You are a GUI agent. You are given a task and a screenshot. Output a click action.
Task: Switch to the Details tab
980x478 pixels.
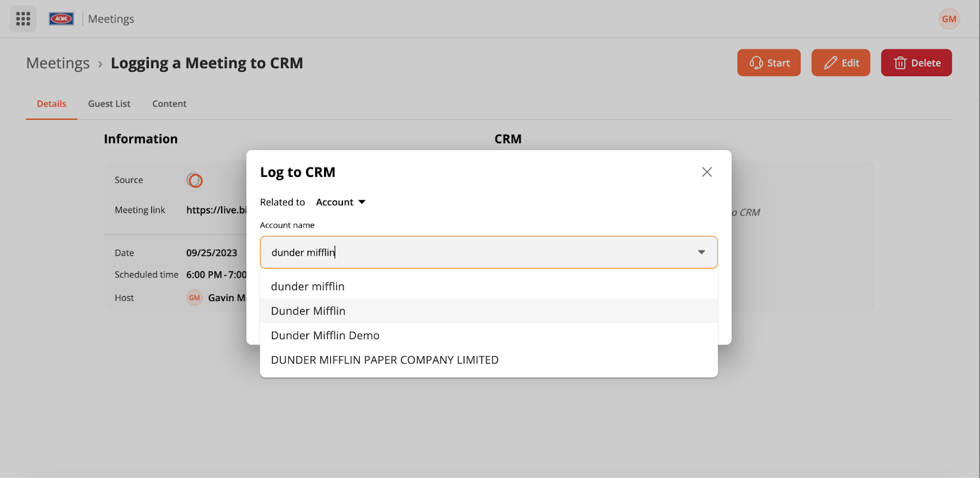51,104
